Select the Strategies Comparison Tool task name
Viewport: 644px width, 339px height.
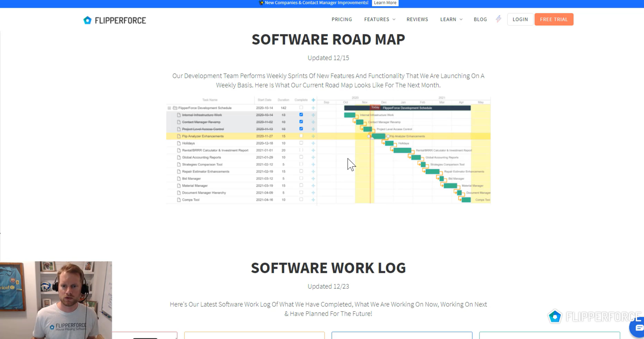[x=202, y=164]
